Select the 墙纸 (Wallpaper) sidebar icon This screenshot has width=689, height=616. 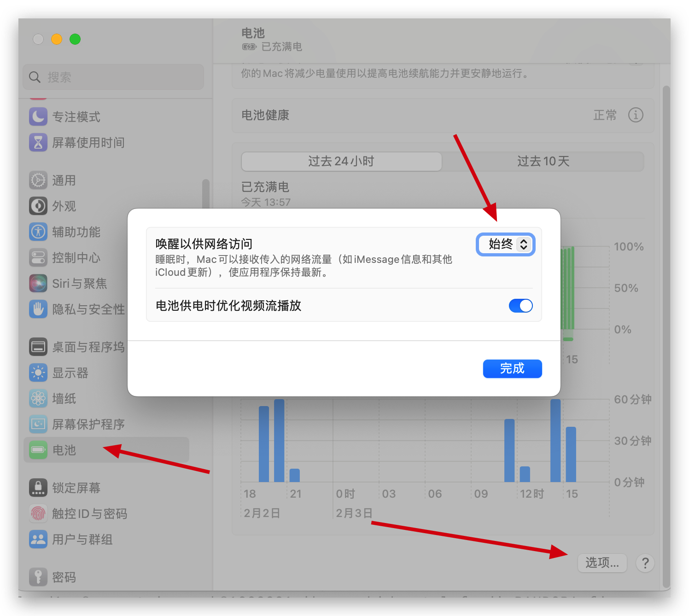click(64, 399)
